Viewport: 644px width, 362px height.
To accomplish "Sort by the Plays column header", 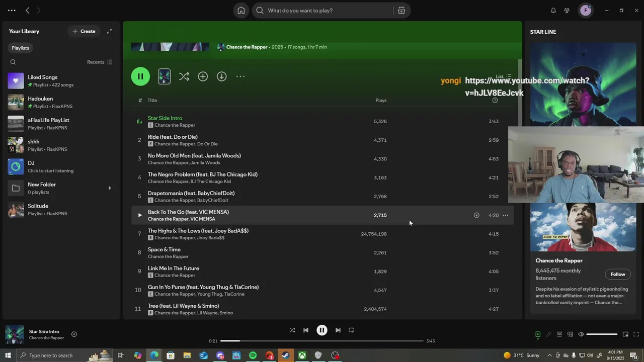I will click(x=381, y=101).
